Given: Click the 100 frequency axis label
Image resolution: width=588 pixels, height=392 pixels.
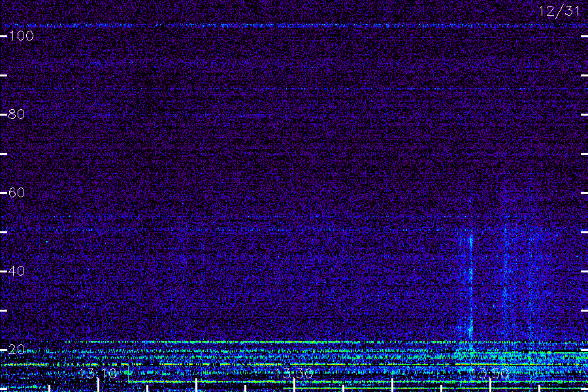Looking at the screenshot, I should (x=21, y=36).
